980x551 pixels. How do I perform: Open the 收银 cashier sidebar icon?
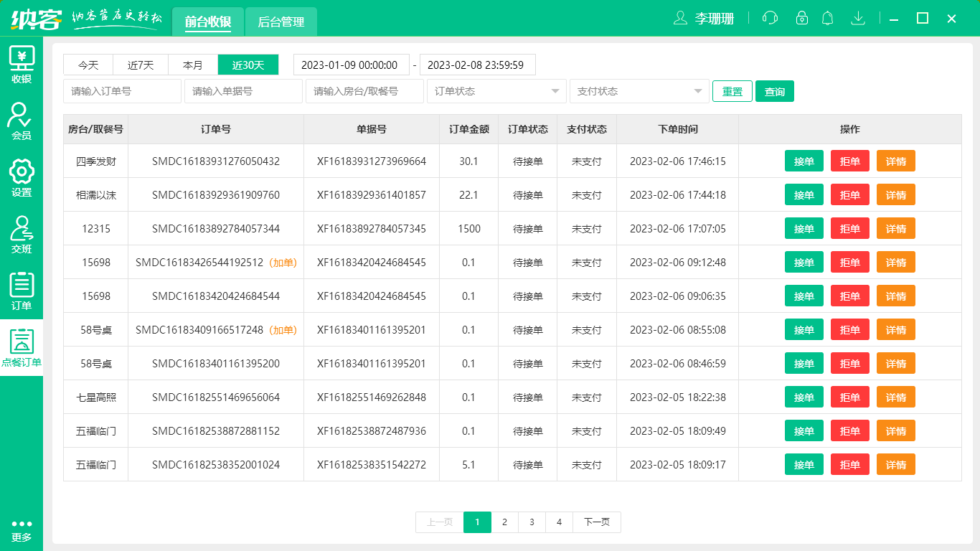pos(22,65)
